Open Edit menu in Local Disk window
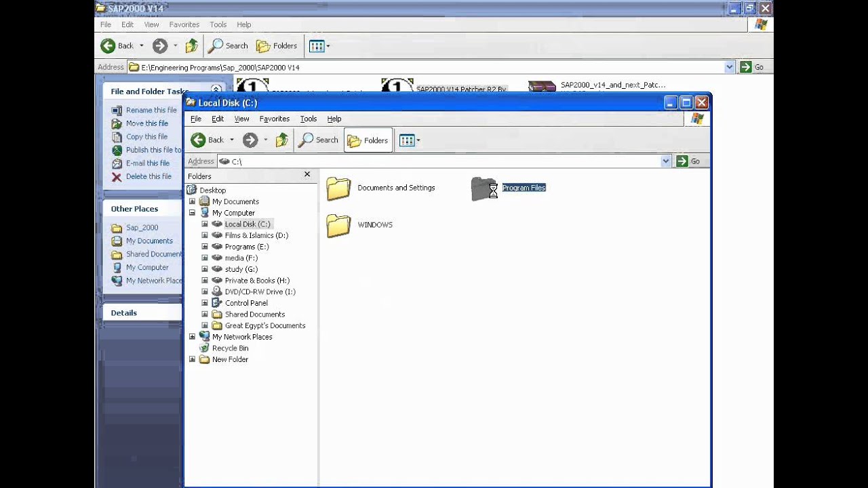 [x=218, y=119]
